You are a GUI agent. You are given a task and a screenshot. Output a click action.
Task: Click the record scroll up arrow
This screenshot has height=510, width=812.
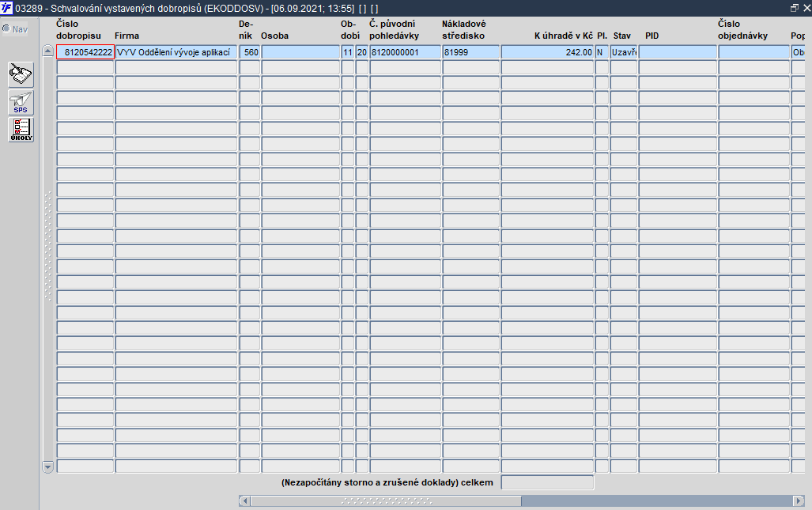click(x=47, y=51)
